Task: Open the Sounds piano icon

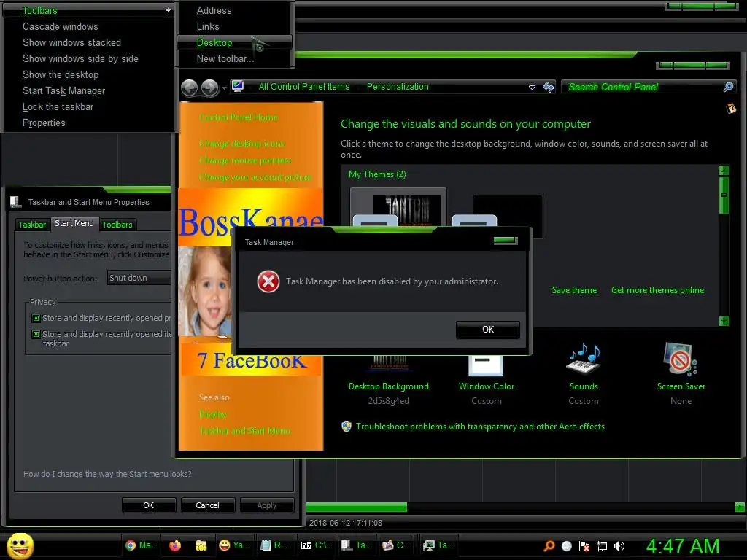Action: (583, 358)
